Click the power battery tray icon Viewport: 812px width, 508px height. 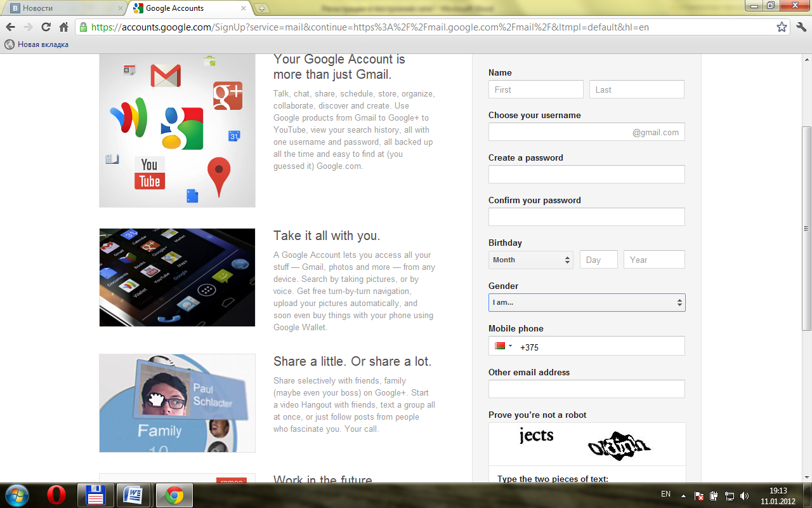(714, 495)
